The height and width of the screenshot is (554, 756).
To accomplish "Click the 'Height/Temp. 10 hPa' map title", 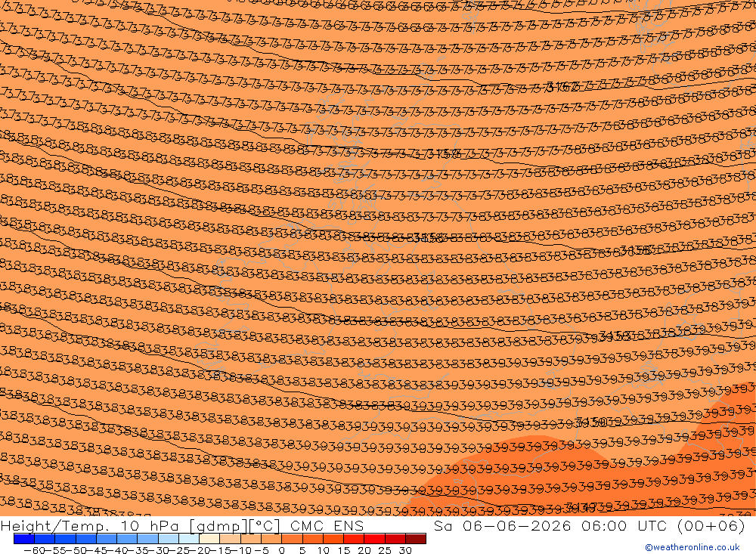I will point(91,525).
